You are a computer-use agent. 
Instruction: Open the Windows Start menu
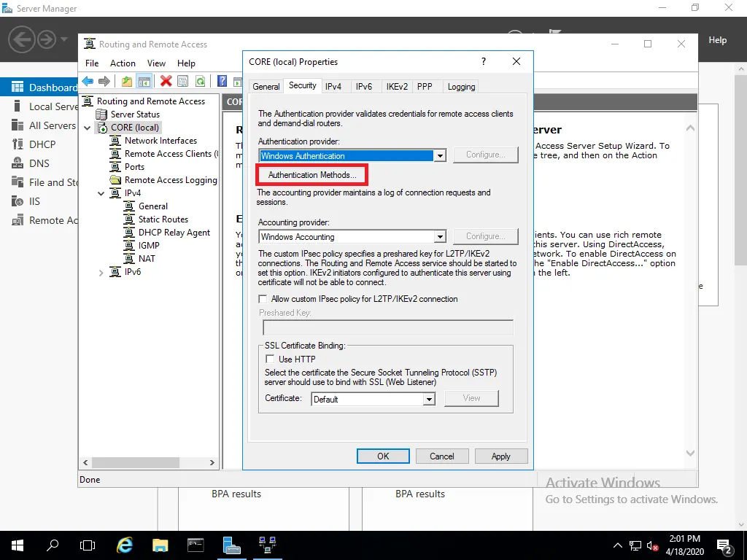[18, 545]
